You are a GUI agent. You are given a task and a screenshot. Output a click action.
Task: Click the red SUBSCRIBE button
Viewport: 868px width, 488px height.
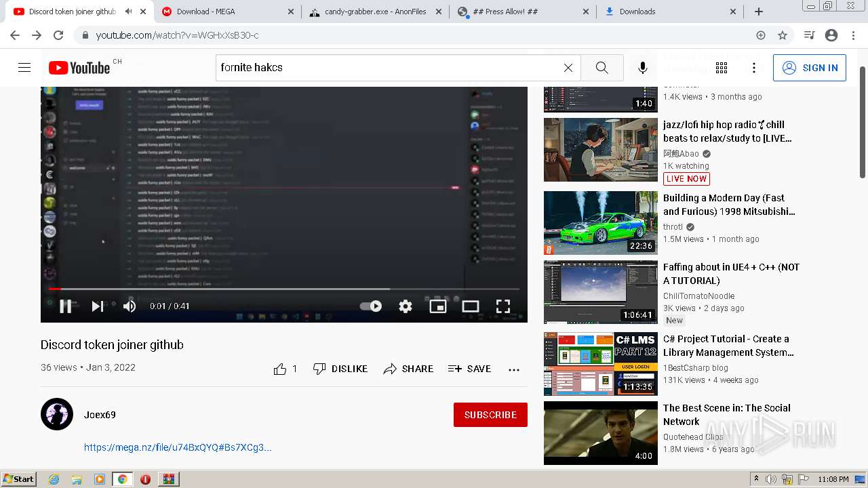click(x=490, y=415)
